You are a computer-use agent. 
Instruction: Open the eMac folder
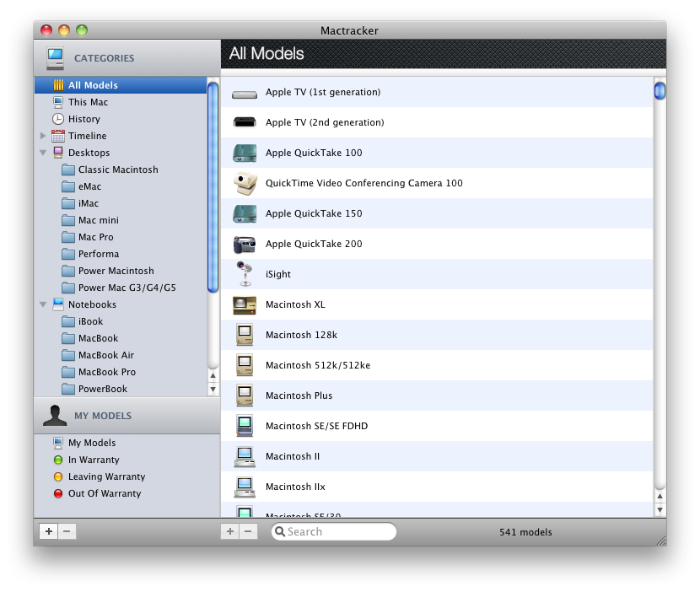[121, 186]
